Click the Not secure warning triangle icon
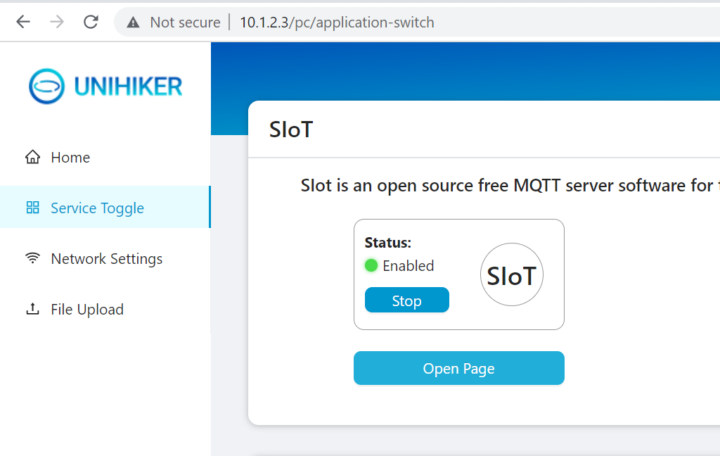 133,22
